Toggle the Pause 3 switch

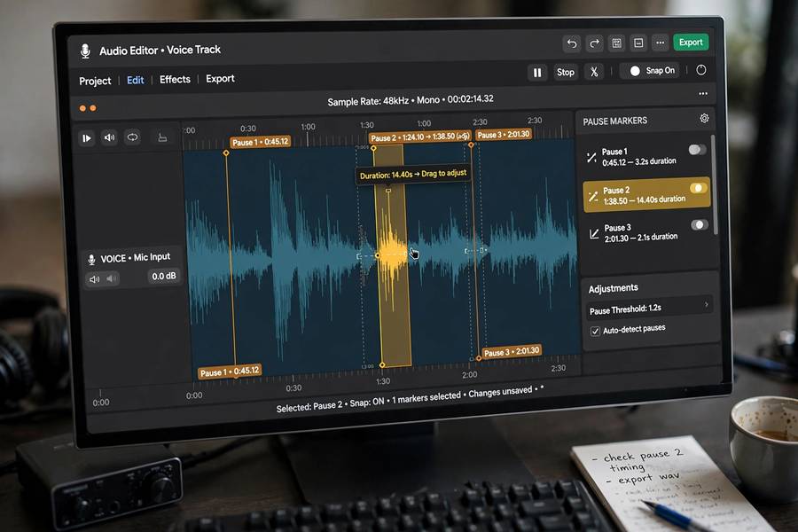700,224
